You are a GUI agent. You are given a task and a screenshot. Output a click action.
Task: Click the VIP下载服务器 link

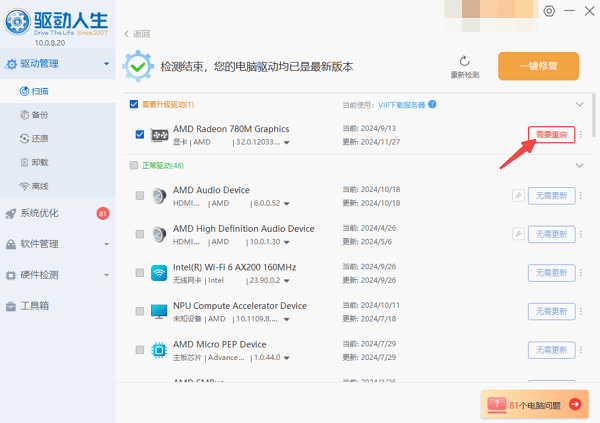(x=401, y=105)
